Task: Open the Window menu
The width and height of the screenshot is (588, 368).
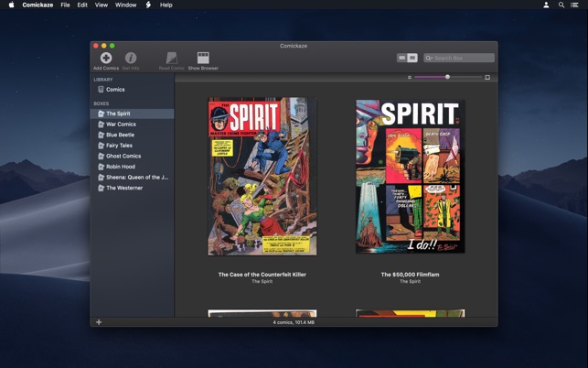Action: click(x=126, y=5)
